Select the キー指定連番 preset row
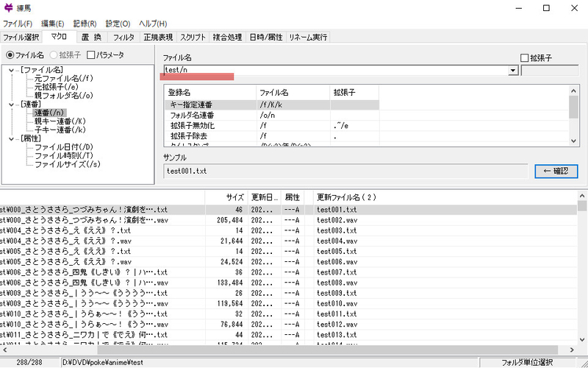 [x=272, y=105]
